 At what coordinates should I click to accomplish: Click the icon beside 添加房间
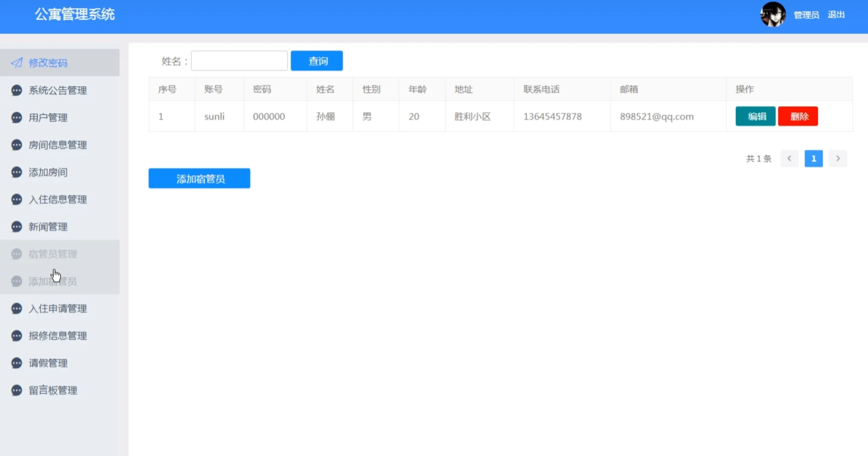click(x=16, y=172)
